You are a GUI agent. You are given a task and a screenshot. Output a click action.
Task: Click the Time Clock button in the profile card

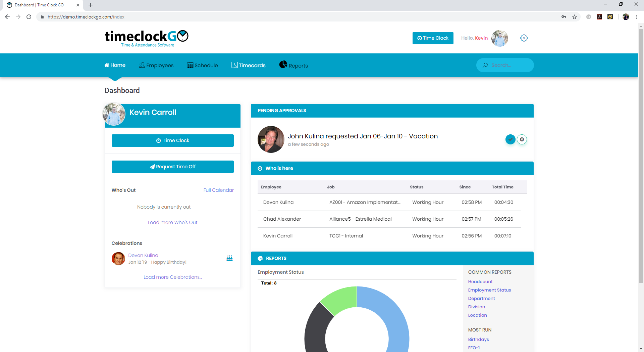(173, 140)
